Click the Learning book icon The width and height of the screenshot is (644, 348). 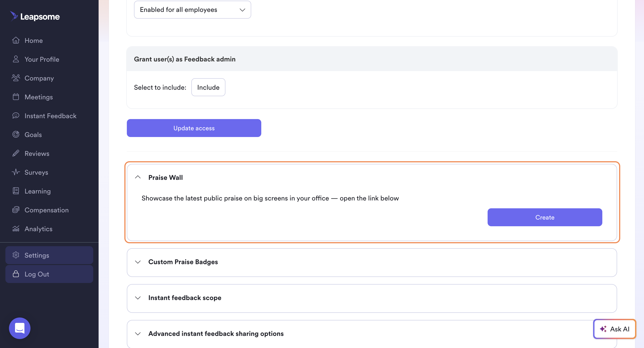coord(16,191)
